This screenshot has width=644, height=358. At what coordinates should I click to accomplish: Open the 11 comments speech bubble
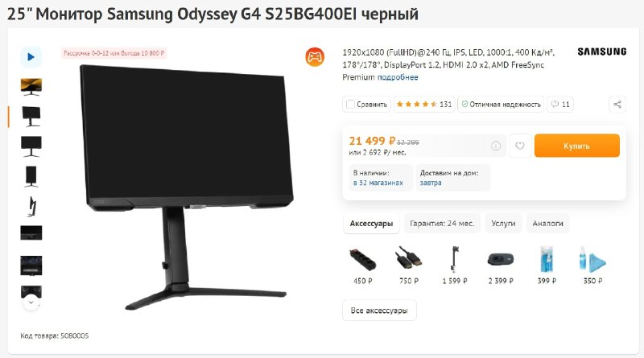click(x=560, y=105)
